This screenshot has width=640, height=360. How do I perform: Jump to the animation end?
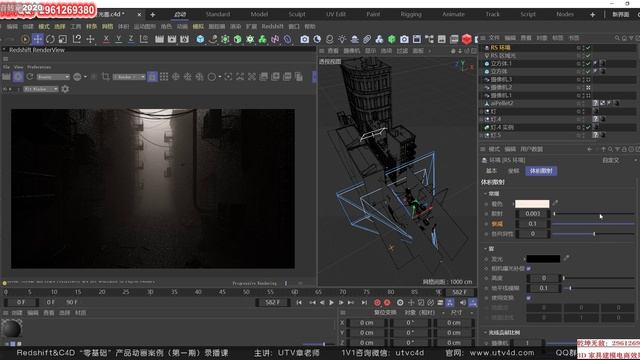coord(364,302)
